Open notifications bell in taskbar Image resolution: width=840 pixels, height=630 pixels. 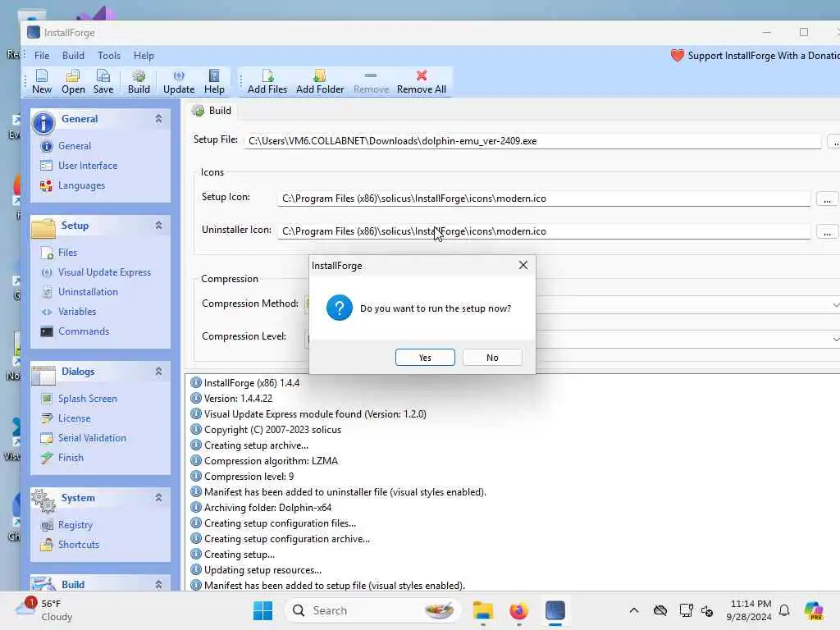coord(784,610)
